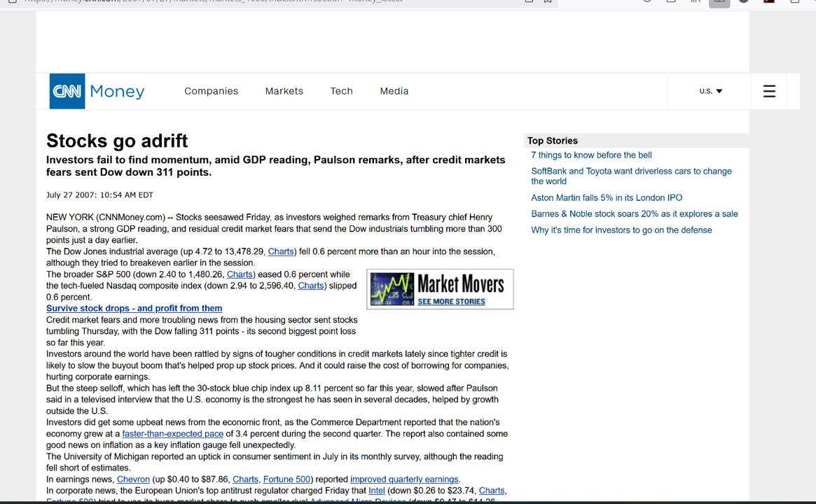The image size is (816, 504).
Task: Click Charts link after Nasdaq 2,596.40
Action: 311,286
